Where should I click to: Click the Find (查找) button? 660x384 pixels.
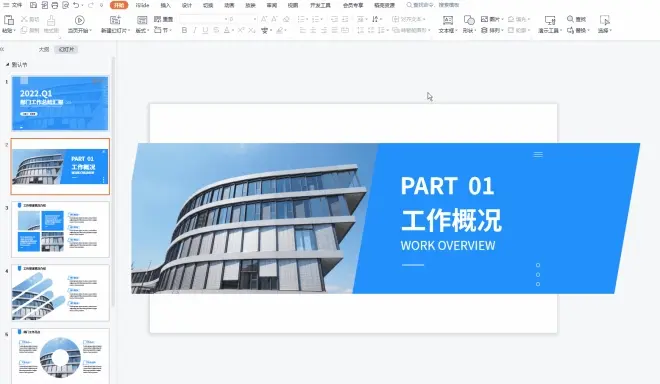click(576, 19)
